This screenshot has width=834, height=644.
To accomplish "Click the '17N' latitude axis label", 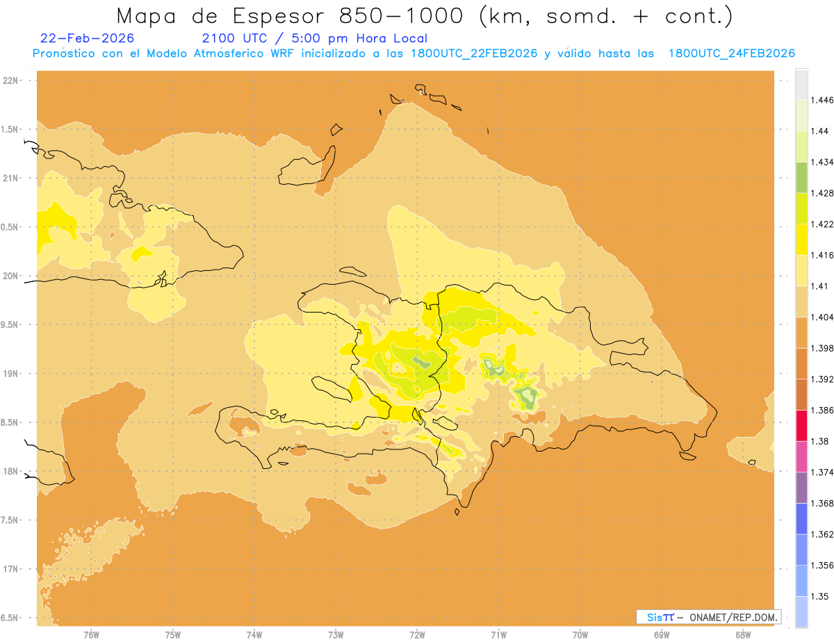I will pyautogui.click(x=11, y=569).
